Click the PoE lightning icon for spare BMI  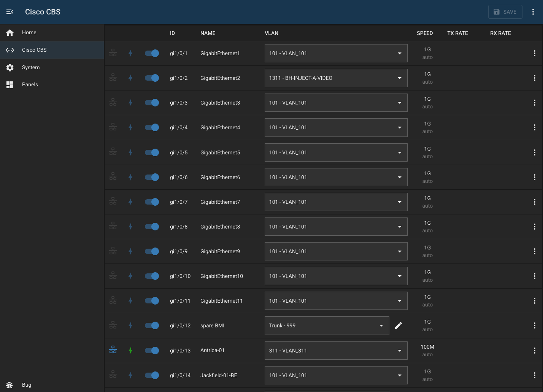tap(130, 325)
